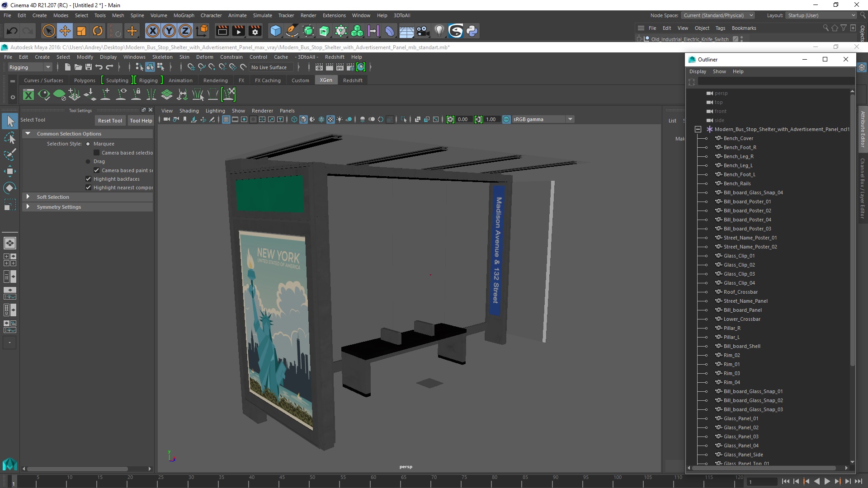
Task: Select Bench_Cover in the Outliner
Action: point(738,138)
